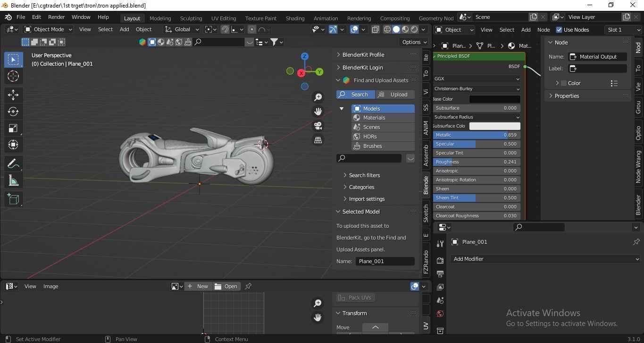Open the Add Modifier dropdown
644x343 pixels.
pyautogui.click(x=546, y=259)
